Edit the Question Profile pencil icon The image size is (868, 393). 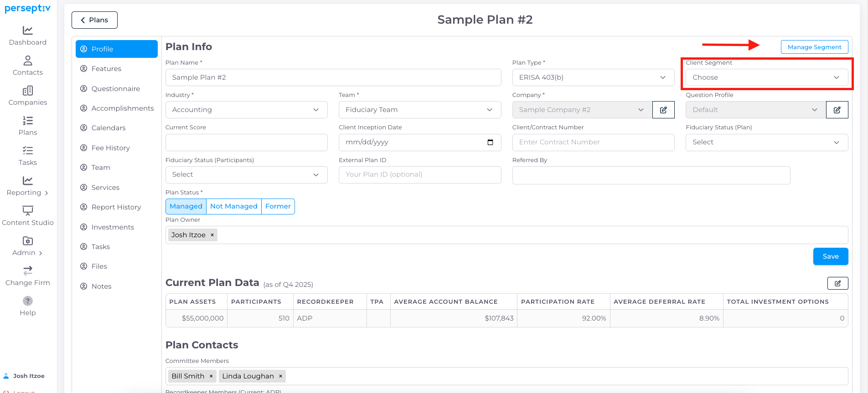pyautogui.click(x=837, y=110)
